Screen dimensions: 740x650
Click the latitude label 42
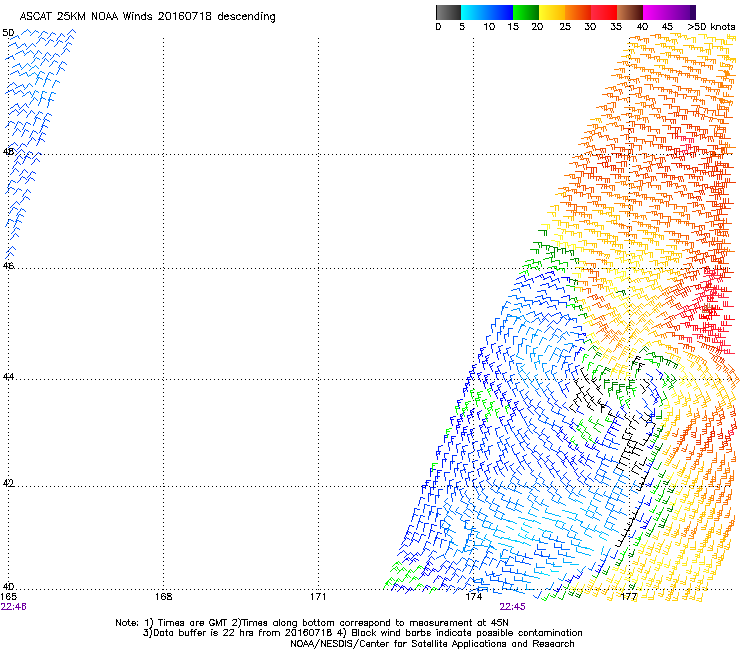click(x=8, y=483)
